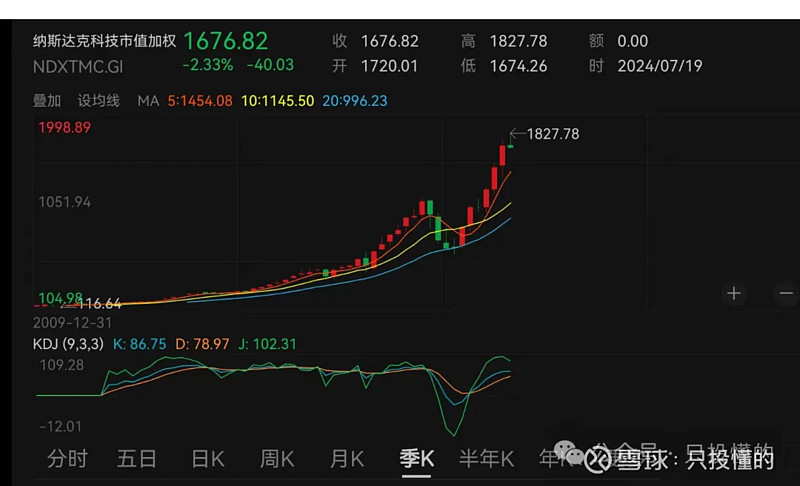Viewport: 800px width, 486px height.
Task: Click the -2.33% change percentage
Action: coord(208,65)
